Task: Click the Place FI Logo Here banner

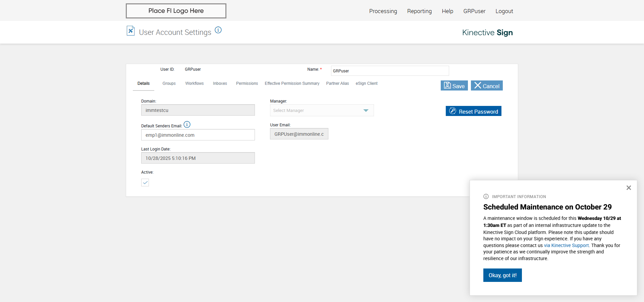Action: point(176,11)
